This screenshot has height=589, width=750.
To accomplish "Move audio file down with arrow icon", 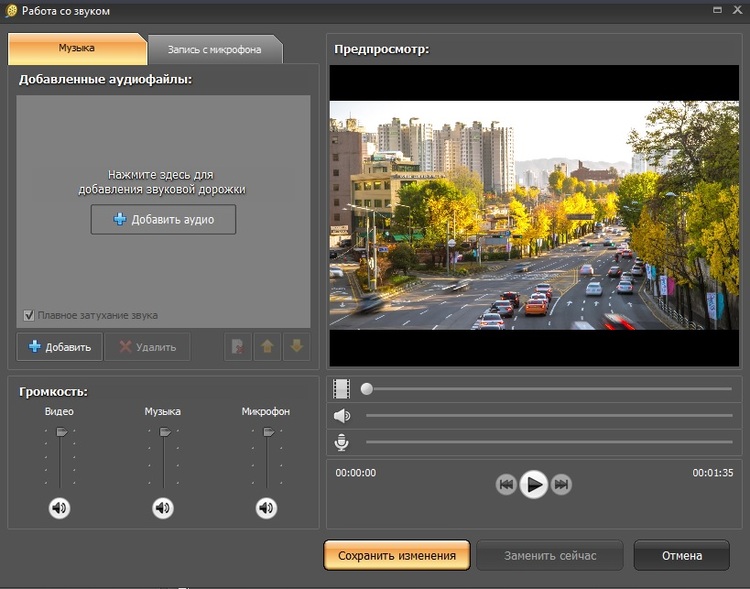I will [296, 347].
